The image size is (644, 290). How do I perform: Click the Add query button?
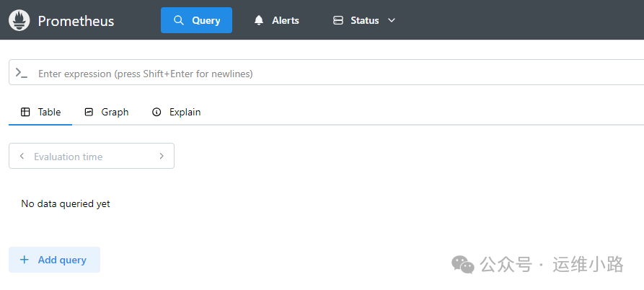tap(54, 260)
